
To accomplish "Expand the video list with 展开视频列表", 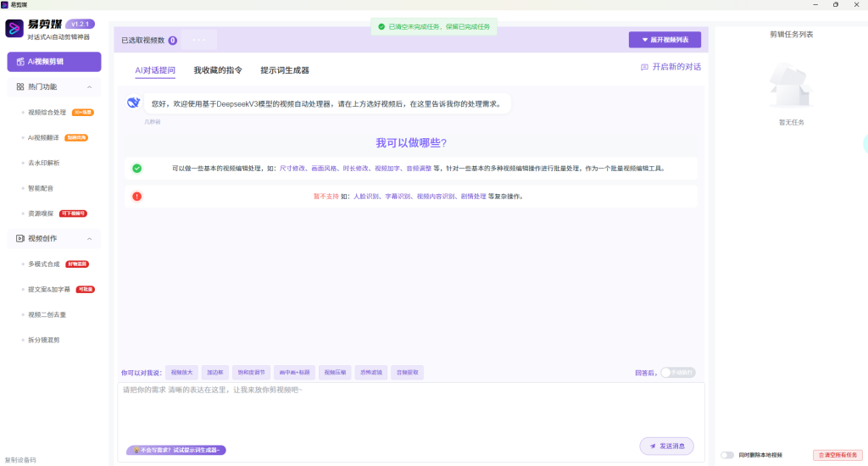I will tap(665, 40).
